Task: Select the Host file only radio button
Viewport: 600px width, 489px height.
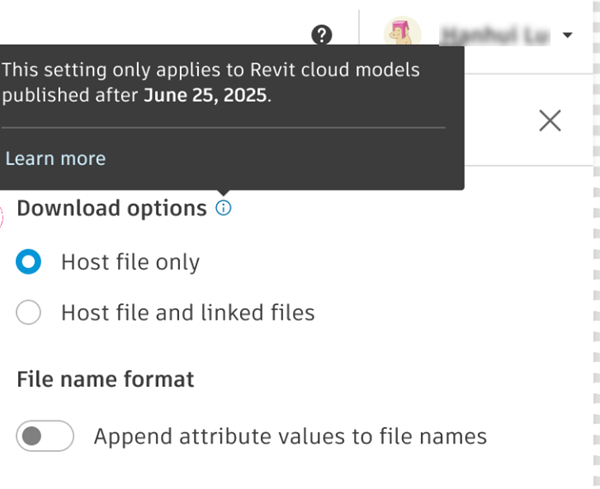Action: tap(29, 262)
